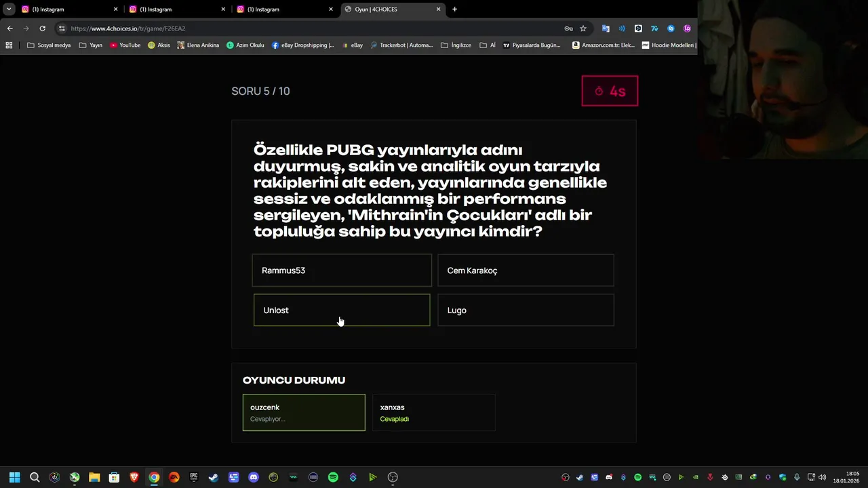Open Spotify from the taskbar
Image resolution: width=868 pixels, height=488 pixels.
[333, 477]
